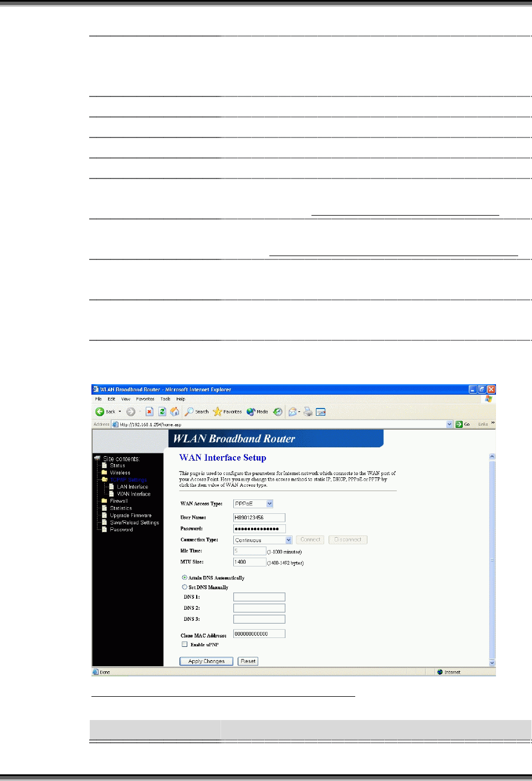Screen dimensions: 532x781
Task: Open the Favorites star toolbar button
Action: pos(227,412)
